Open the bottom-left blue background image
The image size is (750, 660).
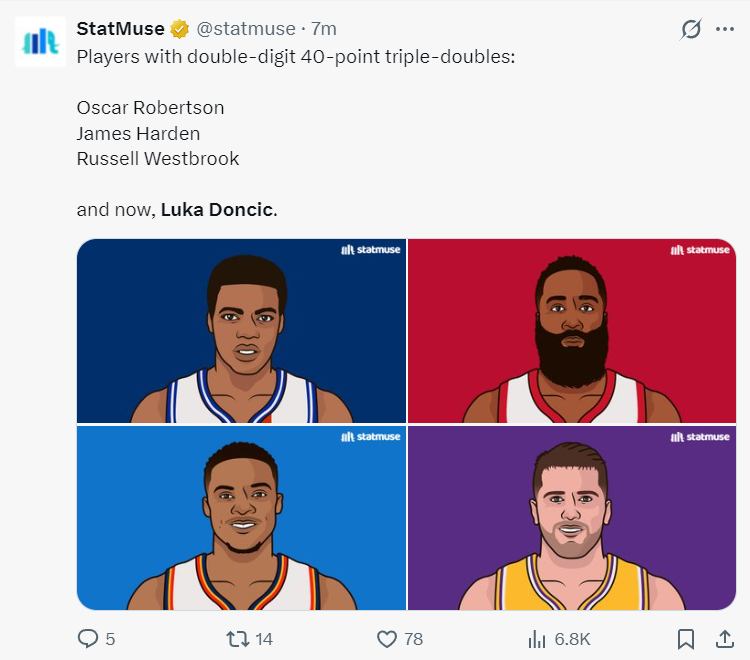pos(241,518)
